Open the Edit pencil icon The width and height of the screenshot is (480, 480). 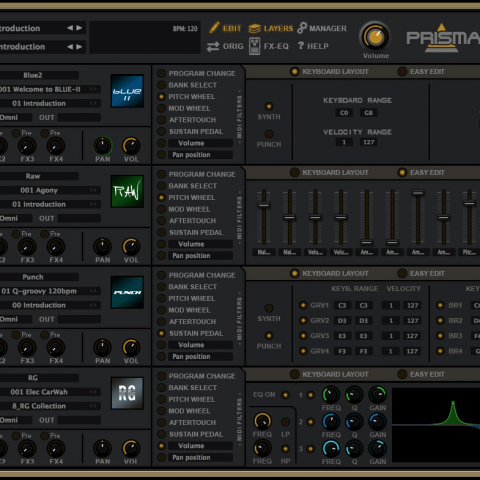point(214,28)
